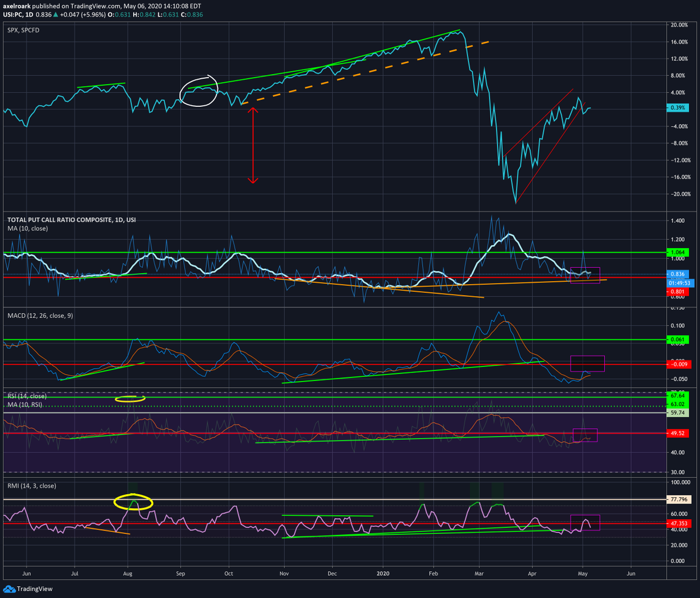Click the green 67.64 RSI level tag

[677, 397]
